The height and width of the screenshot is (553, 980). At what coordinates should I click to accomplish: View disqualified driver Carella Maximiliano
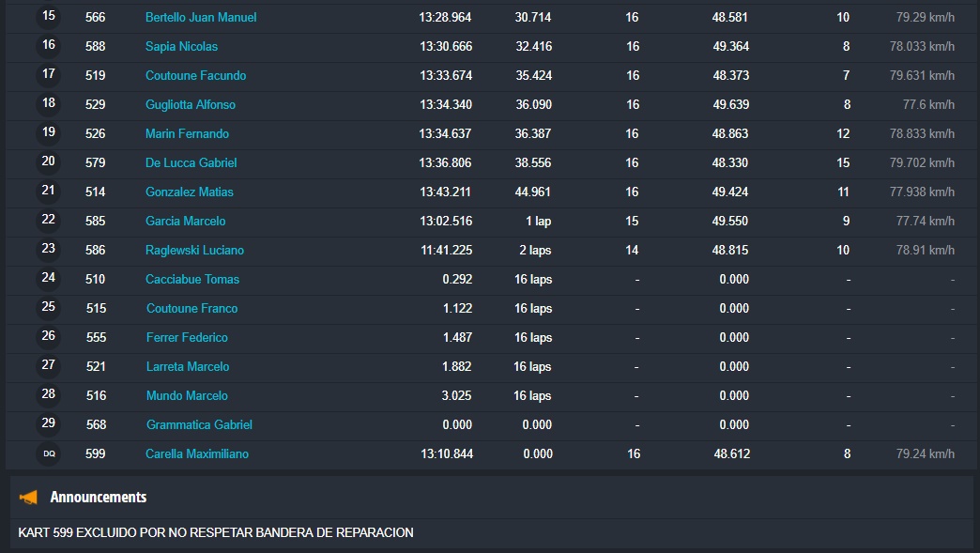coord(197,454)
